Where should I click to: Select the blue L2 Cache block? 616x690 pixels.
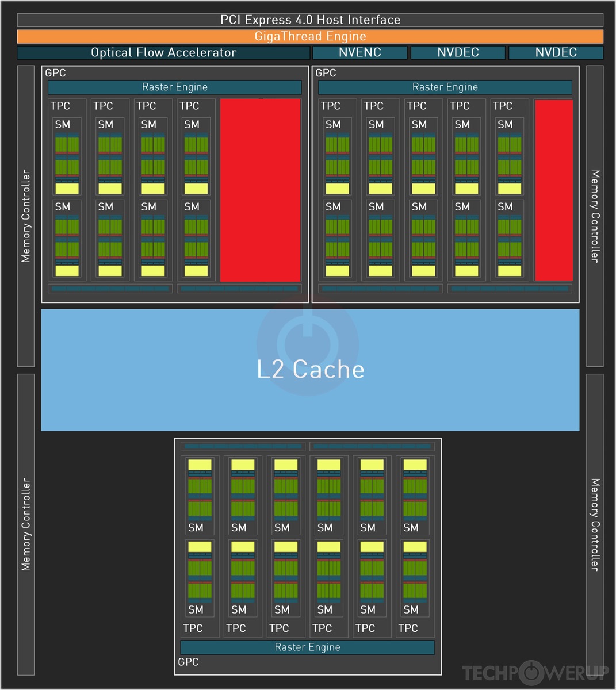(310, 370)
